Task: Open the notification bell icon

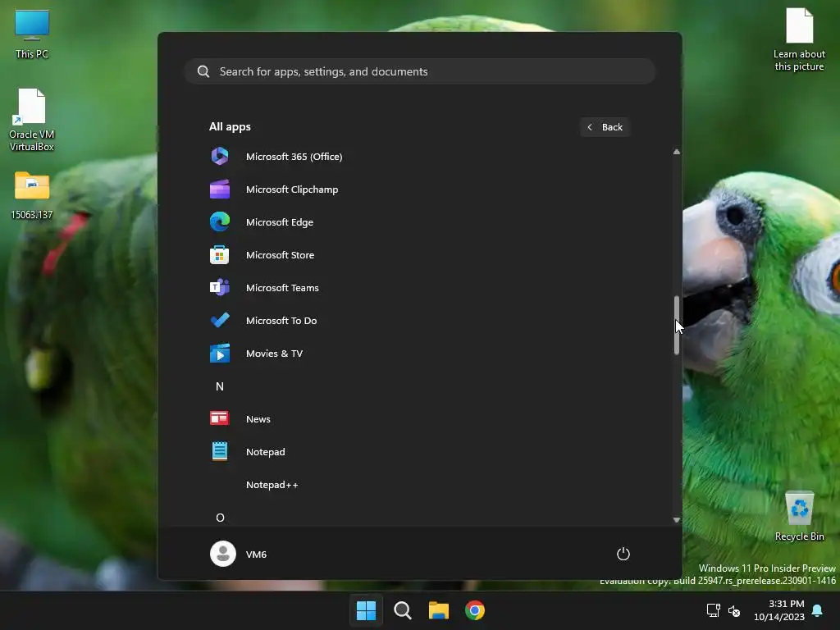Action: pos(818,610)
